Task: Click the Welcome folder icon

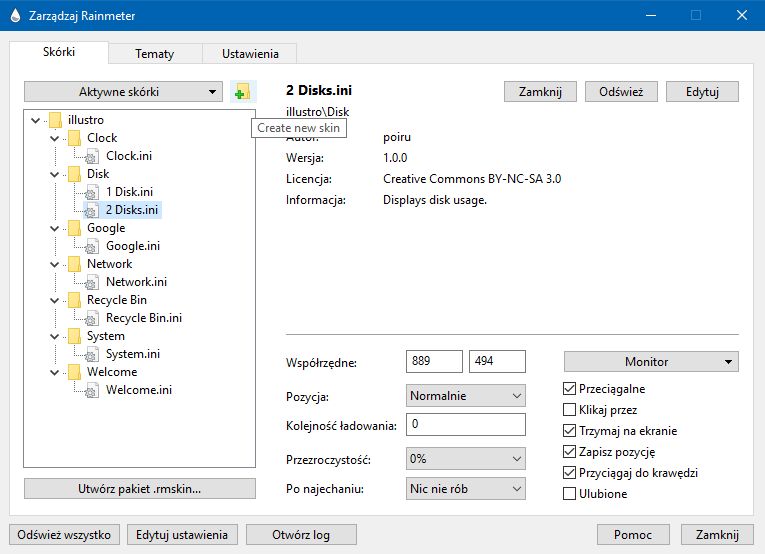Action: click(74, 372)
